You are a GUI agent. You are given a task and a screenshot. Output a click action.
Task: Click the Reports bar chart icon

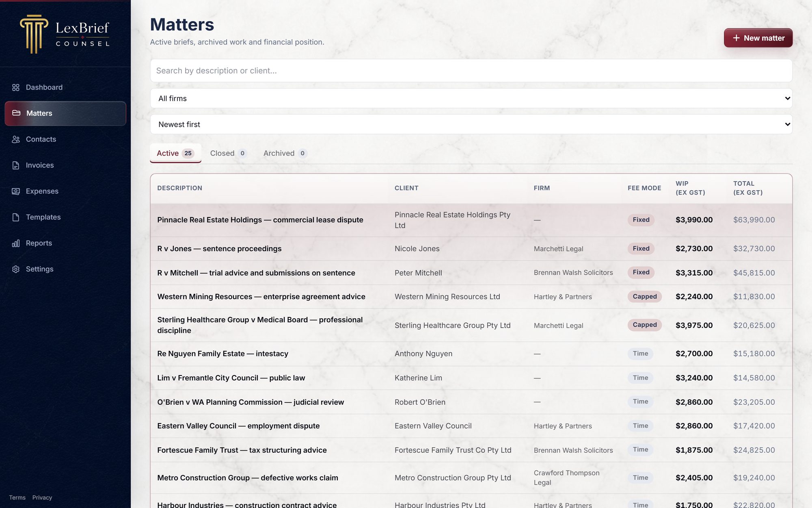tap(16, 243)
